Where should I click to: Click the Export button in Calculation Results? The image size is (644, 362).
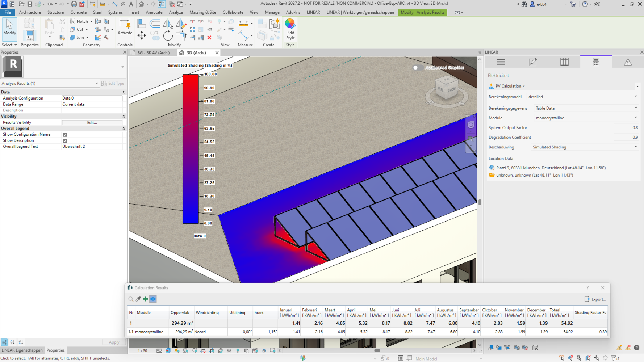[x=595, y=299]
